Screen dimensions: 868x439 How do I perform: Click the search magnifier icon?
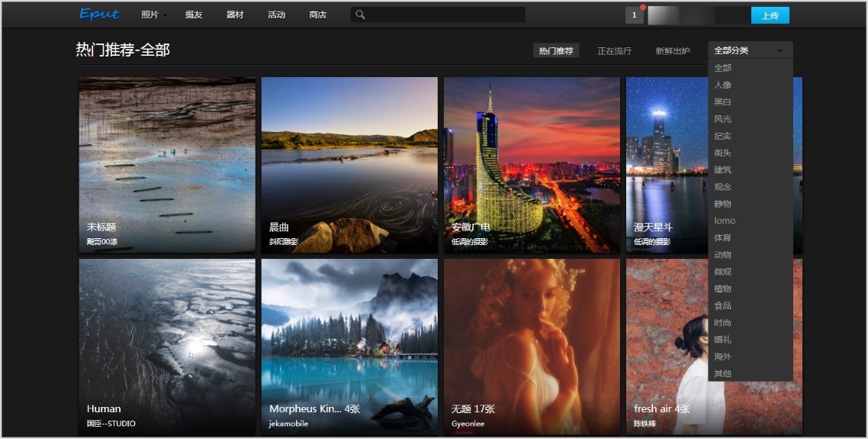coord(360,15)
